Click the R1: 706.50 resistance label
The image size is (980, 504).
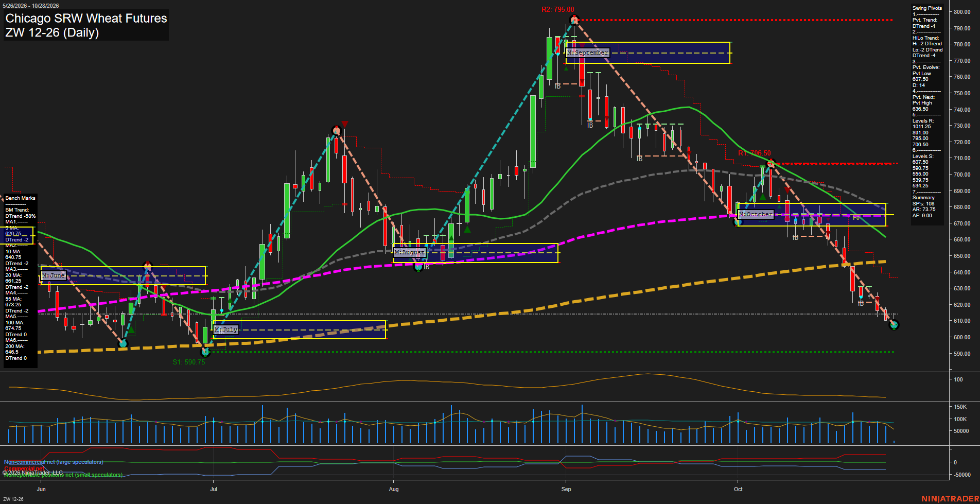(755, 153)
